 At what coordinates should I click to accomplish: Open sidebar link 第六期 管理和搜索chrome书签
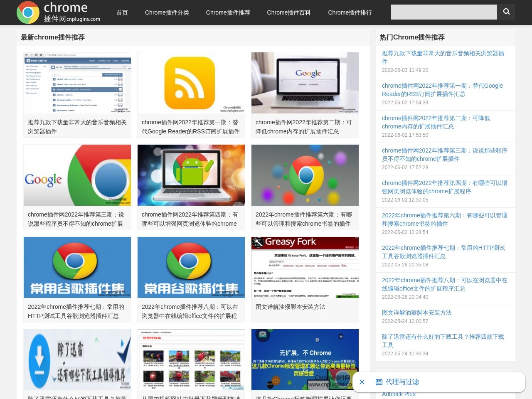pyautogui.click(x=445, y=219)
